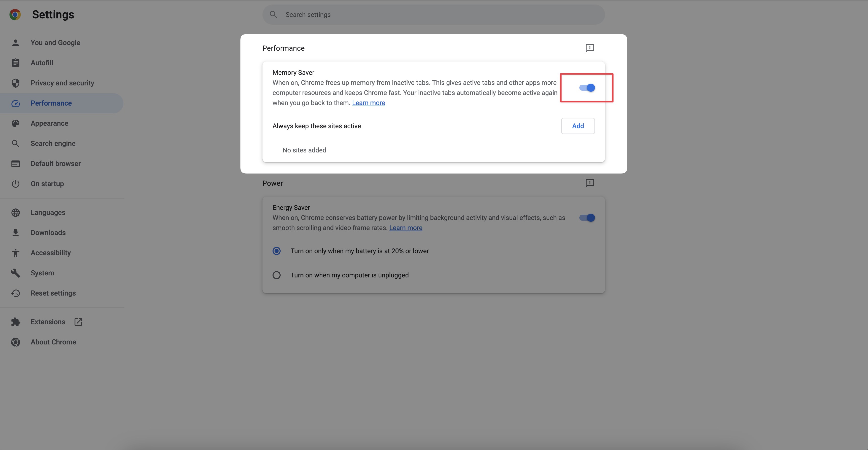Open Accessibility settings
The image size is (868, 450).
[x=51, y=253]
